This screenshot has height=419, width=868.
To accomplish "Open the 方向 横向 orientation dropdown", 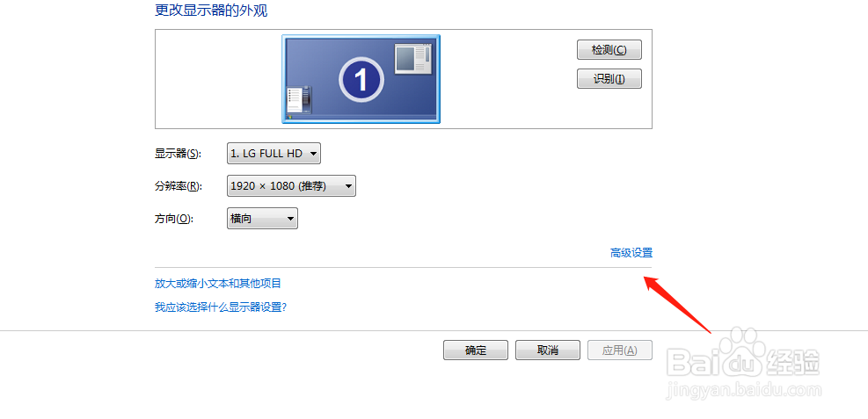I will 262,219.
